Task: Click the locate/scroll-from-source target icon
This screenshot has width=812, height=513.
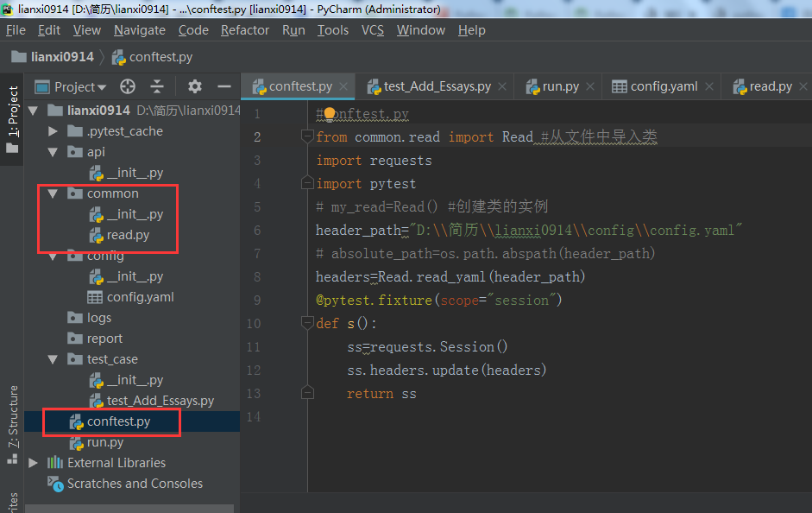Action: coord(128,86)
